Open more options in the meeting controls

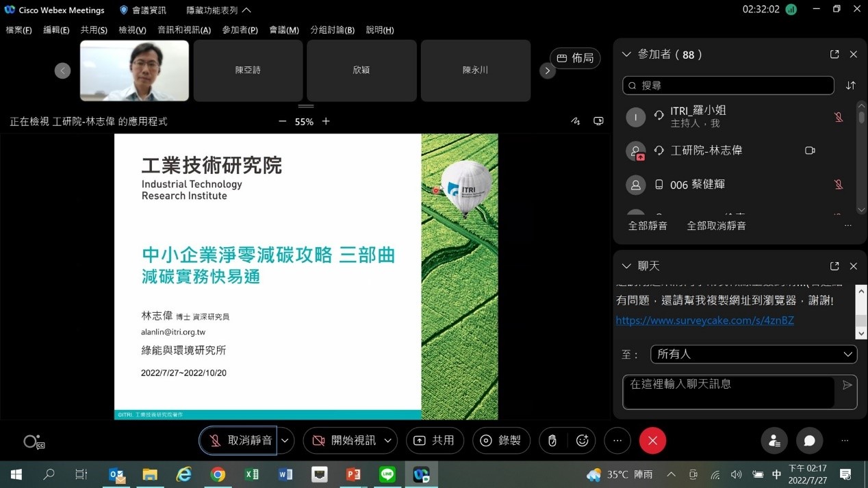point(617,441)
